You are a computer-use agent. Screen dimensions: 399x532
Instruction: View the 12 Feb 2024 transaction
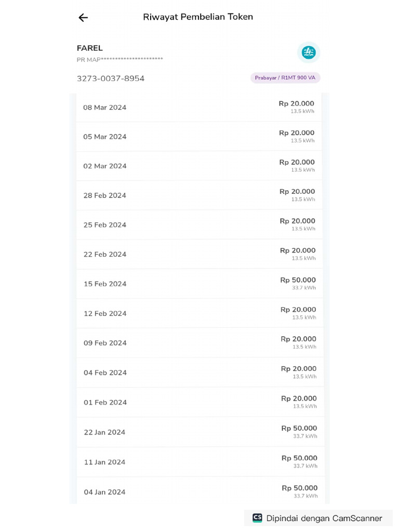[x=199, y=313]
